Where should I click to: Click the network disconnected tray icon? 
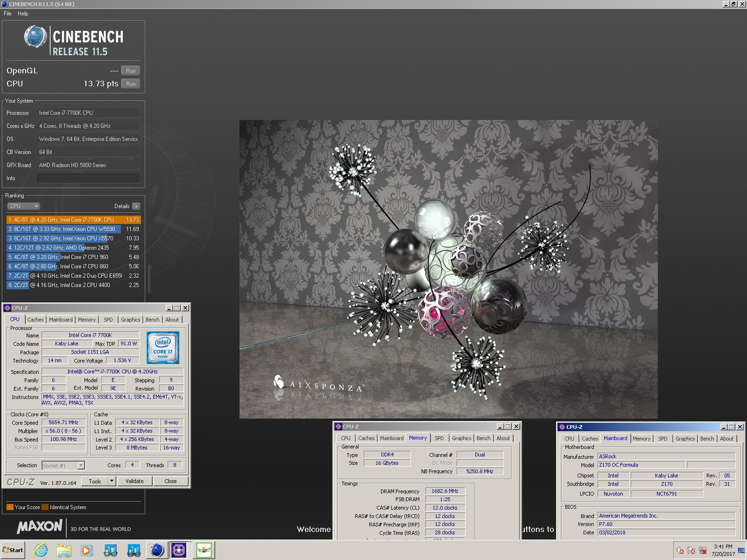point(703,551)
